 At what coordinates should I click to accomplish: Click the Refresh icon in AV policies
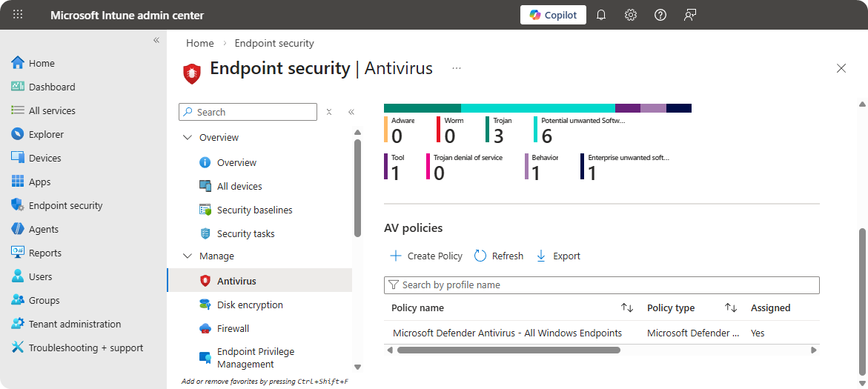(480, 256)
